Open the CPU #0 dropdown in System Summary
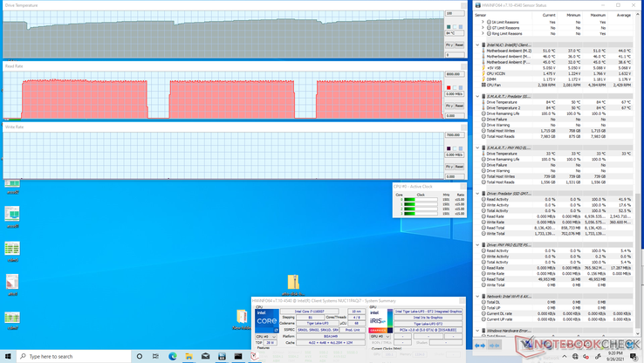Screen dimensions: 644x363 click(x=266, y=337)
